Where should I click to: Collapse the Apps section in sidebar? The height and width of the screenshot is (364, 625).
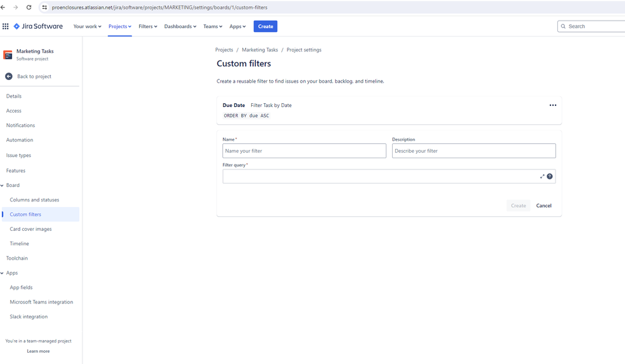(x=2, y=273)
